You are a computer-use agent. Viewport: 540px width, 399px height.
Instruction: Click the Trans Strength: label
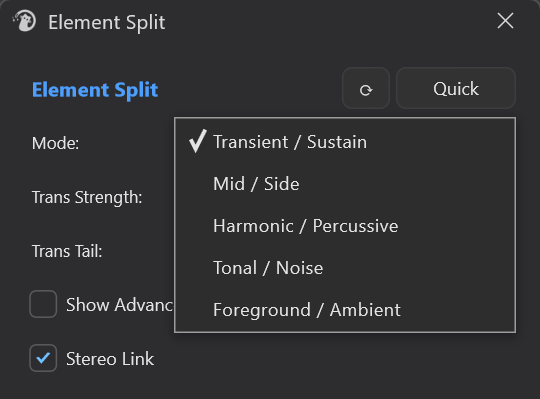[x=87, y=197]
